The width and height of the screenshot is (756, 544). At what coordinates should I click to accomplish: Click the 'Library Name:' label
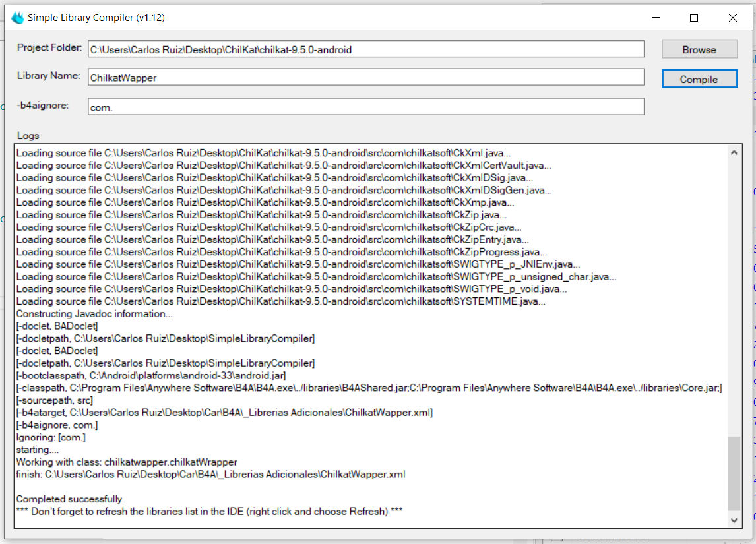click(x=49, y=76)
